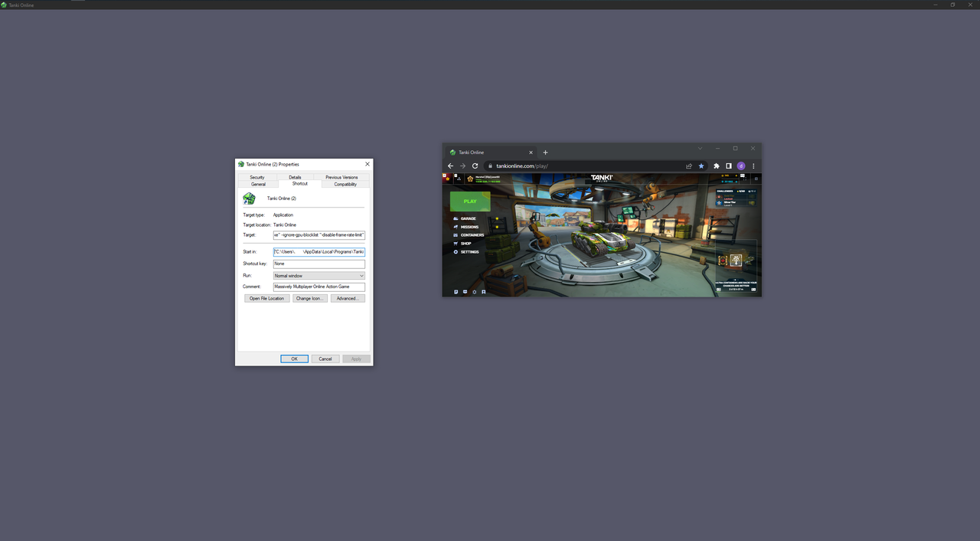
Task: Open the news icon at bottom-left of game
Action: (x=456, y=292)
